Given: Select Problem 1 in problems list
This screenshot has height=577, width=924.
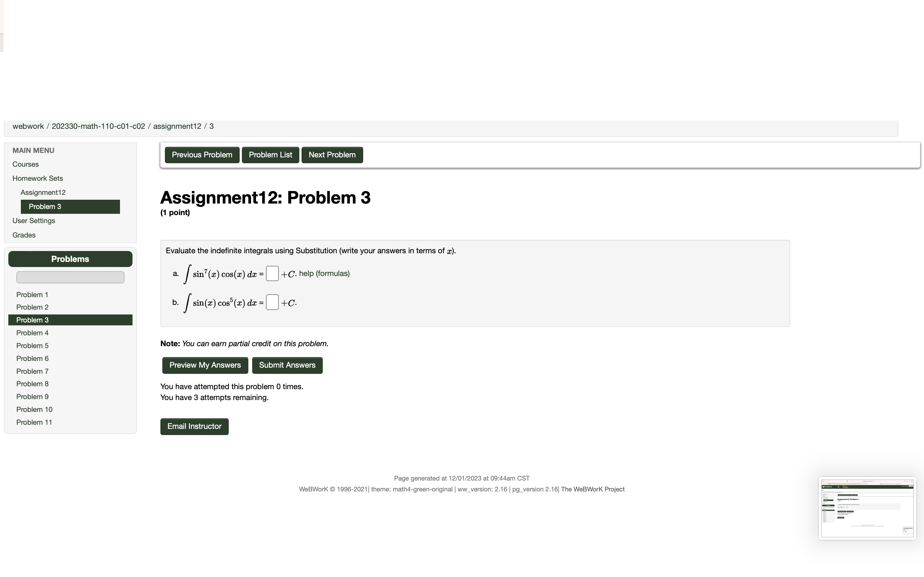Looking at the screenshot, I should [32, 294].
